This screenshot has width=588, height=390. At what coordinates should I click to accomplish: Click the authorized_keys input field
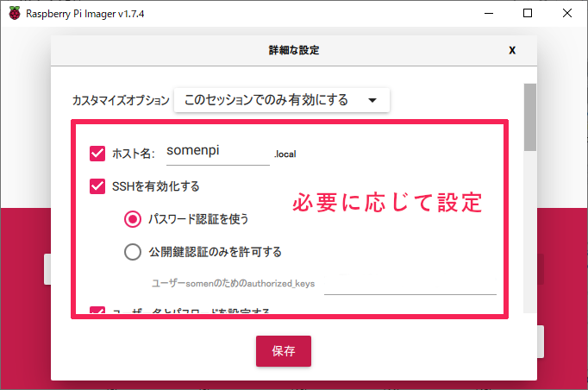click(410, 284)
